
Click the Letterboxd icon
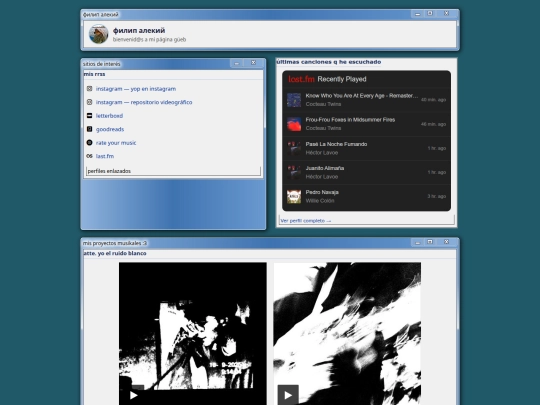point(90,116)
